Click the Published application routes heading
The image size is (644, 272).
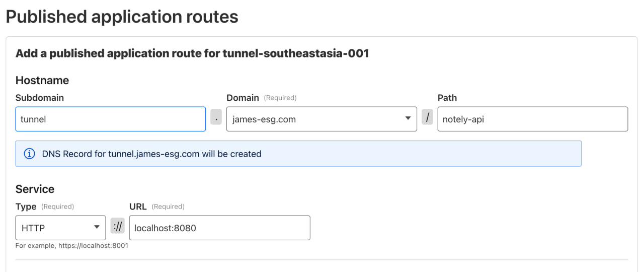pos(122,17)
